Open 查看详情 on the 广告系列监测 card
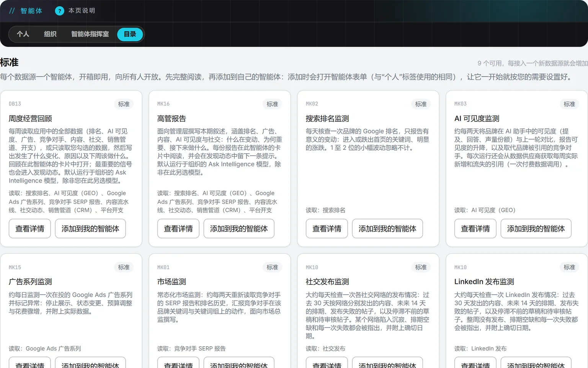588x368 pixels. coord(30,363)
